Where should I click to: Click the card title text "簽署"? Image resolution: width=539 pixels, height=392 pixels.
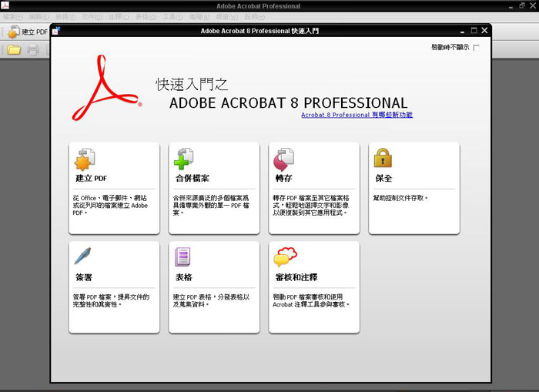tap(84, 277)
